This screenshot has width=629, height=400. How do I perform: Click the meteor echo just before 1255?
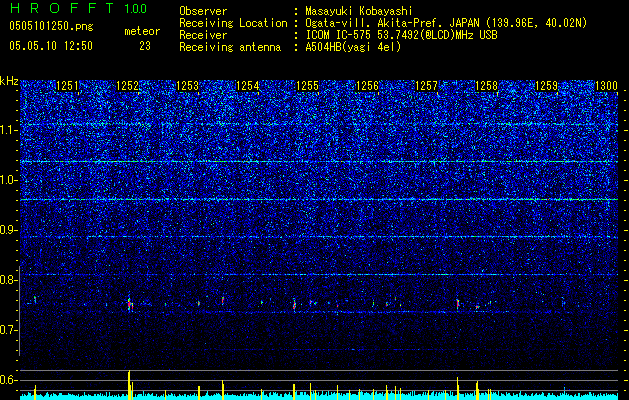294,305
